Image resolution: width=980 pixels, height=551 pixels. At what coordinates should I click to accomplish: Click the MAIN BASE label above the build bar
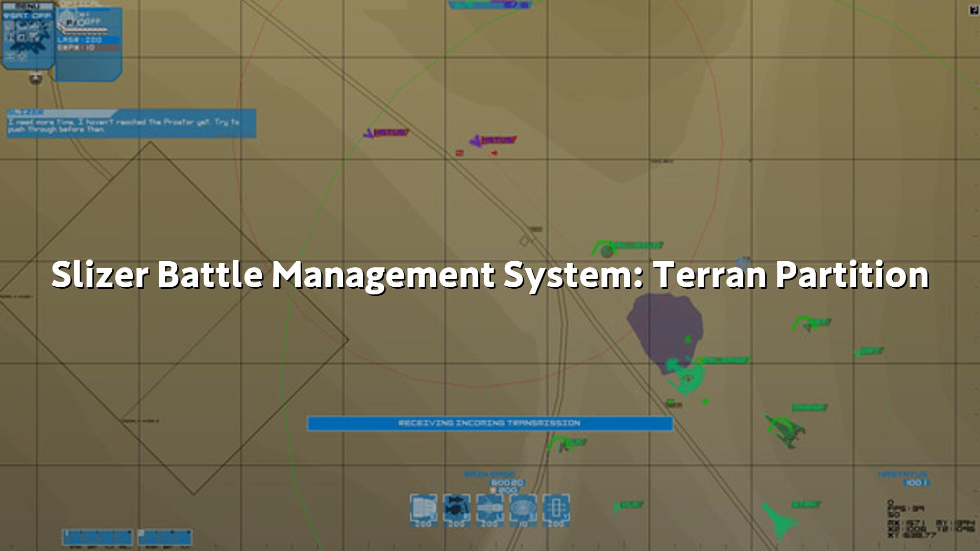[489, 474]
